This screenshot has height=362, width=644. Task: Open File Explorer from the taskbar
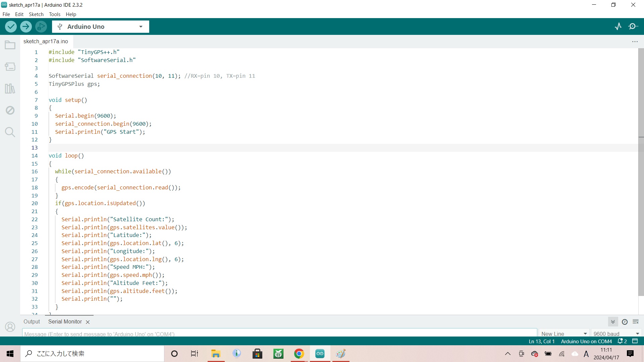point(216,354)
